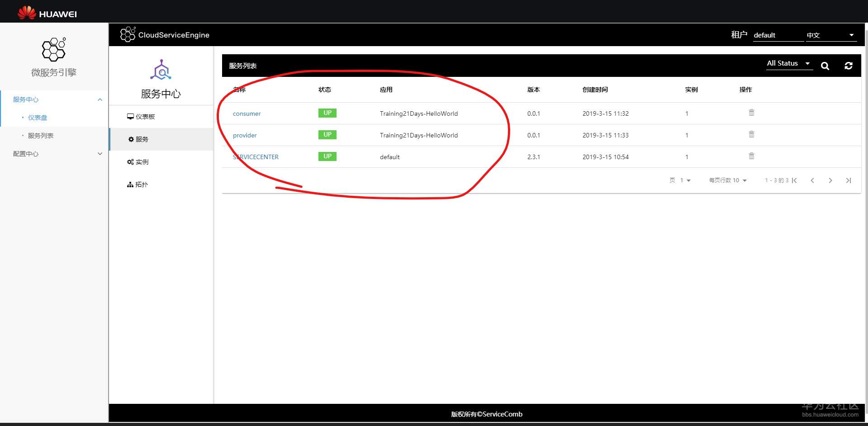Click the creation time 2019-3-15 11:32

coord(606,114)
